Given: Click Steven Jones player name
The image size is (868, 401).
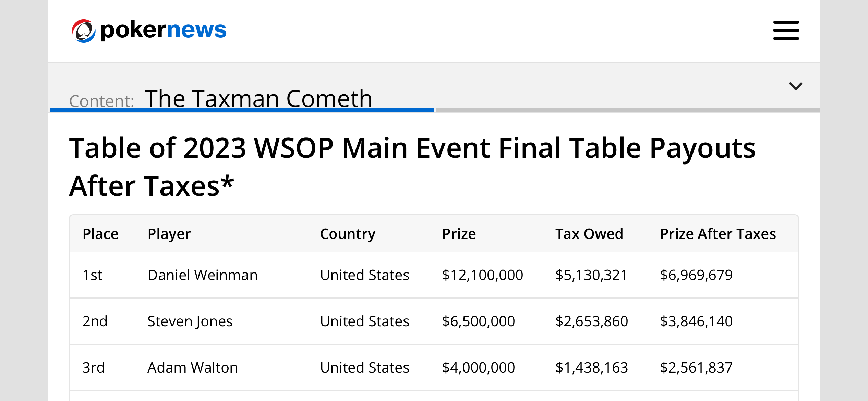Looking at the screenshot, I should [190, 321].
